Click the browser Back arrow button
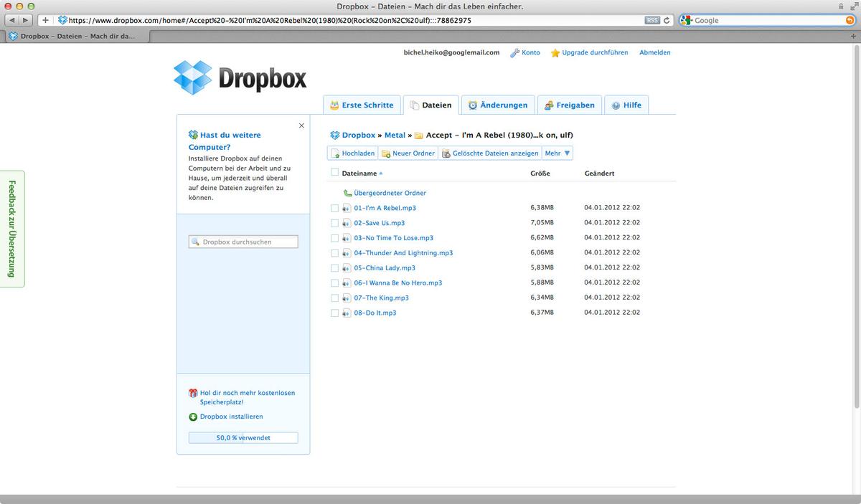This screenshot has height=504, width=861. tap(11, 20)
